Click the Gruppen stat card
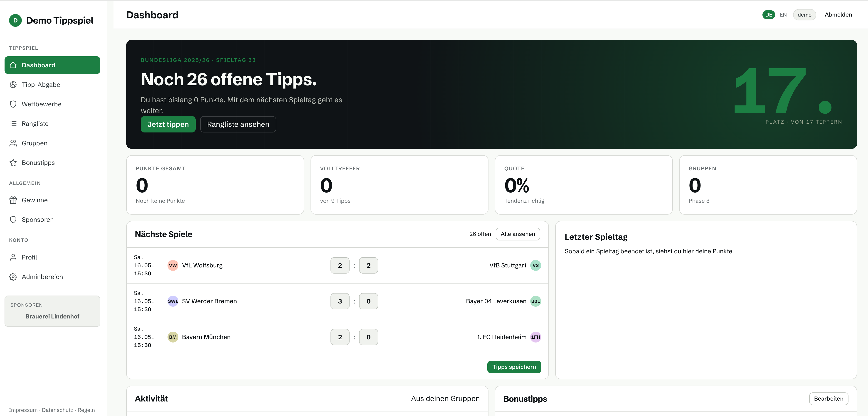This screenshot has width=868, height=416. [768, 185]
